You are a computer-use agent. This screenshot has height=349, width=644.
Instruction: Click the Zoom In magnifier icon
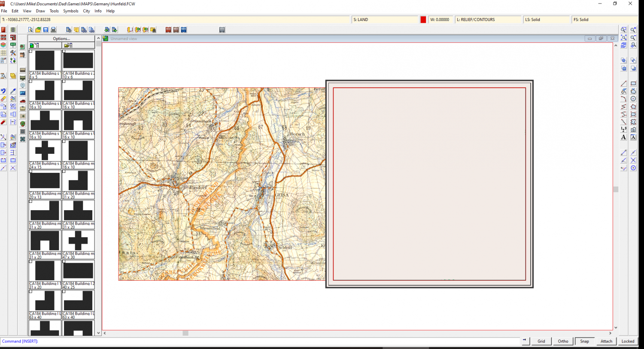(x=633, y=30)
